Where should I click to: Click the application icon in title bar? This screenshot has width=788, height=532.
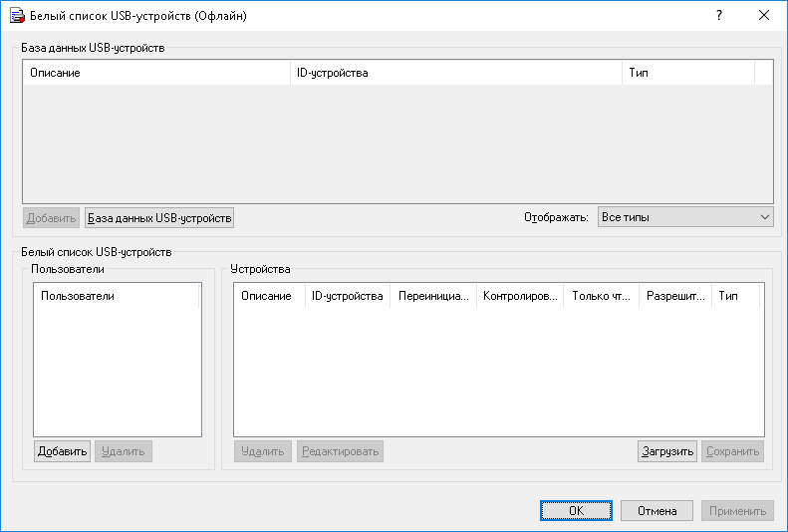[16, 16]
